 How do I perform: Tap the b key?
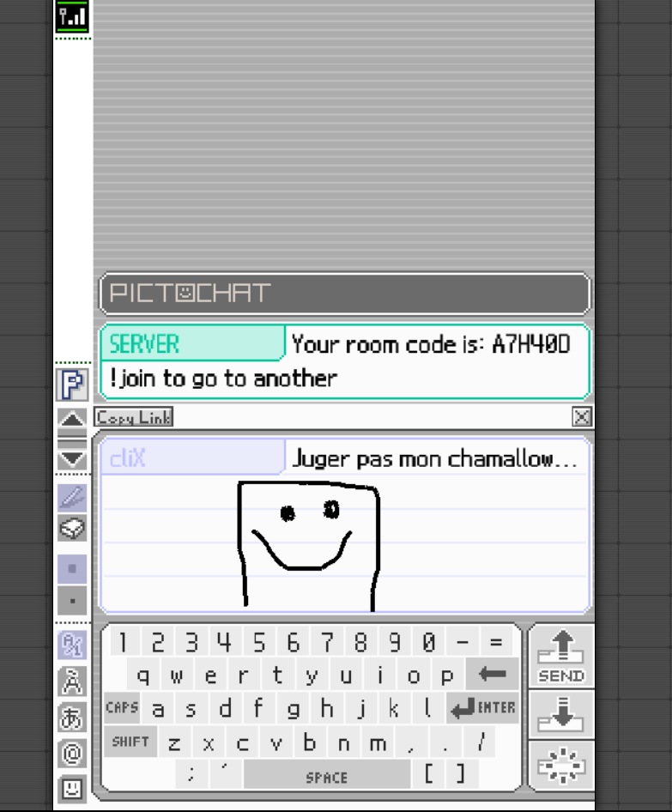tap(310, 742)
